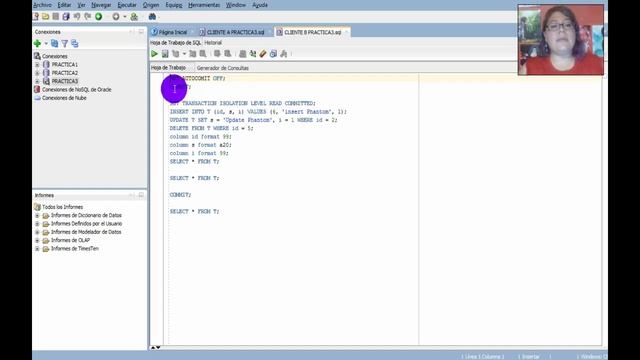Select Conexiones de NoSQL de Oracle
640x360 pixels.
(x=77, y=89)
